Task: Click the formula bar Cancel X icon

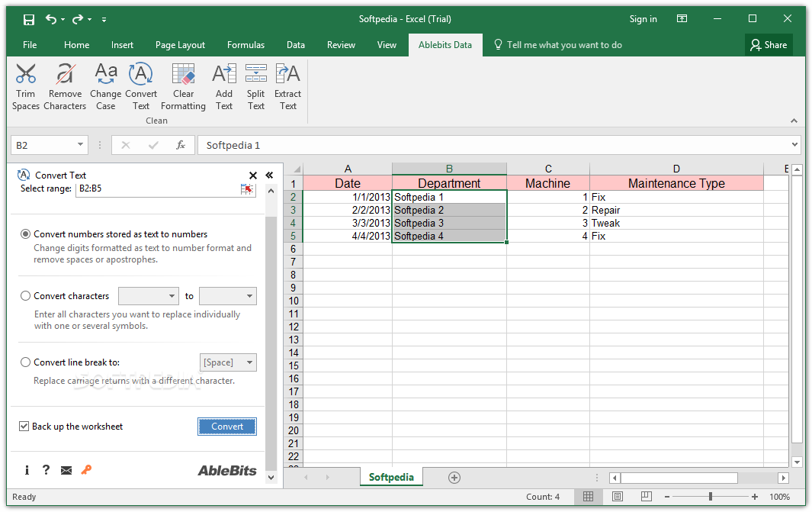Action: [125, 145]
